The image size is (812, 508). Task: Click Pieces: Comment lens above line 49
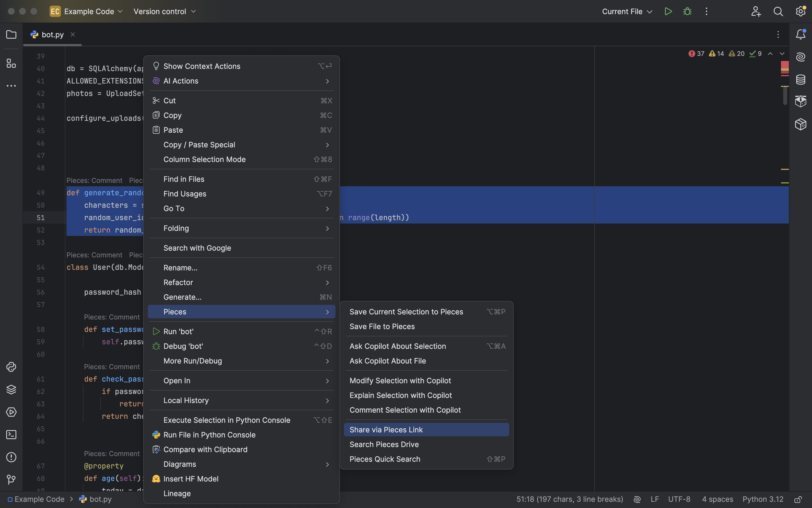click(x=94, y=180)
